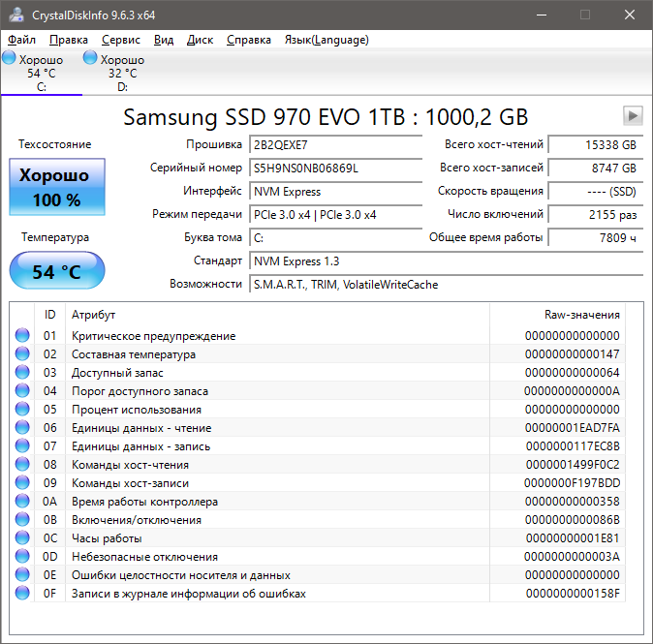
Task: Select the Составная температура row
Action: (318, 353)
